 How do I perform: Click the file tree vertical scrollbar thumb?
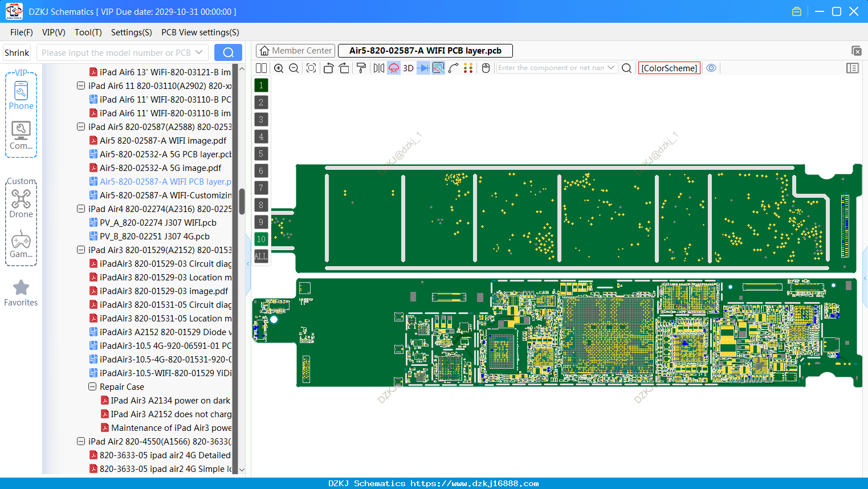tap(242, 201)
